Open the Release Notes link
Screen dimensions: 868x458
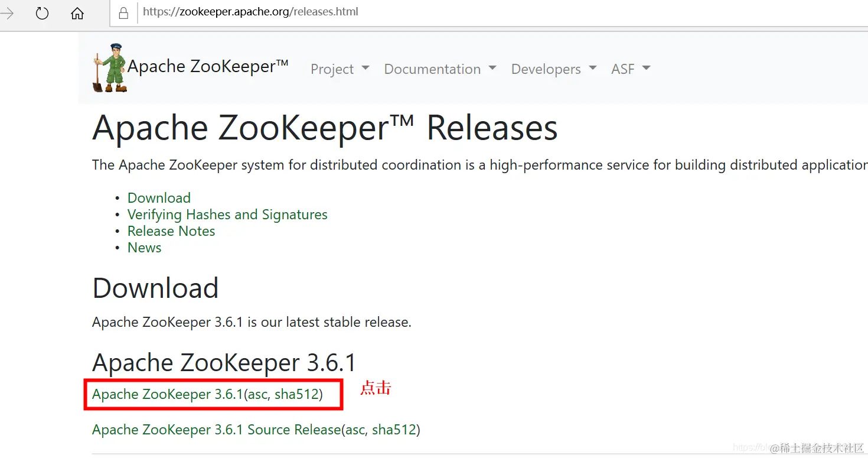(171, 230)
